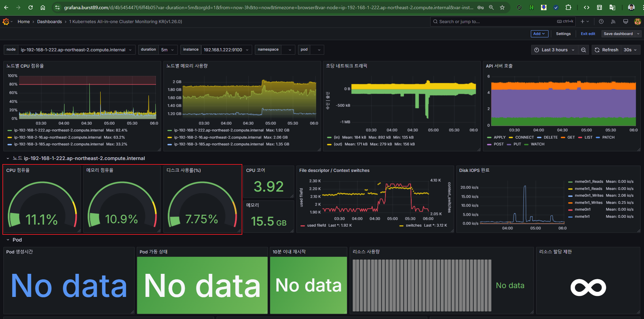Click the nvme0n1_Reads legend color swatch

(x=570, y=182)
